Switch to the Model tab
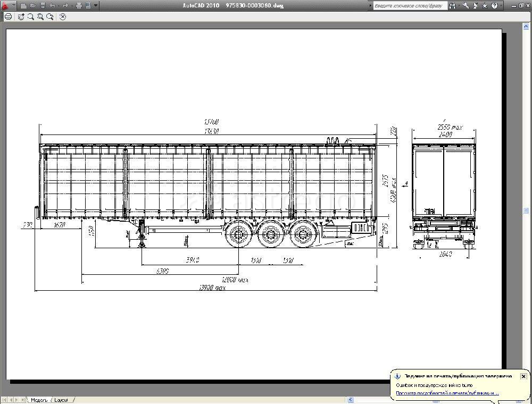The image size is (532, 404). tap(39, 400)
